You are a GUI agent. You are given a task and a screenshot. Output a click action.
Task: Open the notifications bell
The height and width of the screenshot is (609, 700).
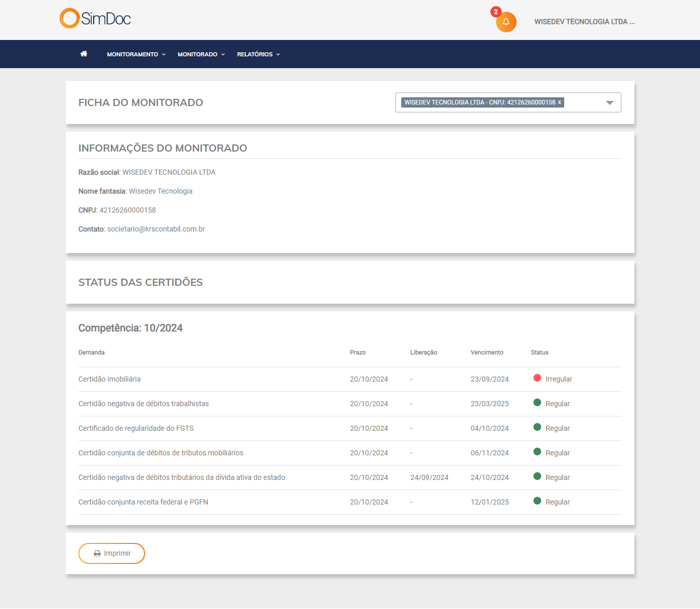(x=506, y=22)
